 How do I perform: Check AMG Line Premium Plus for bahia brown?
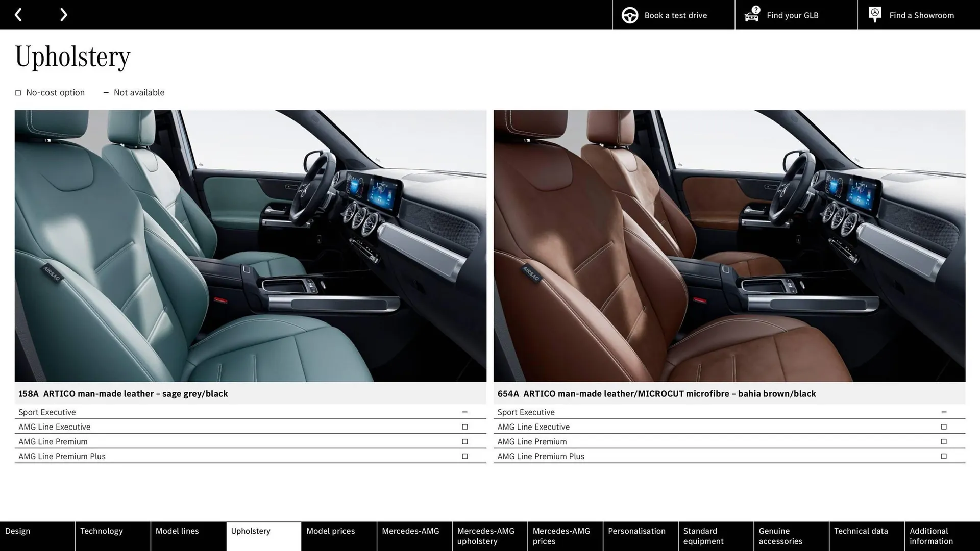click(944, 456)
